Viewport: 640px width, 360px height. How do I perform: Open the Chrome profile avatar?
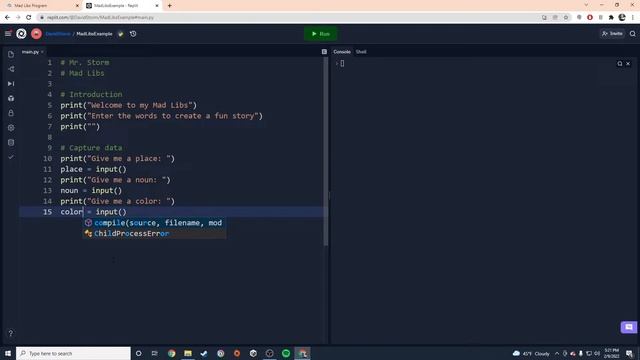pos(622,18)
